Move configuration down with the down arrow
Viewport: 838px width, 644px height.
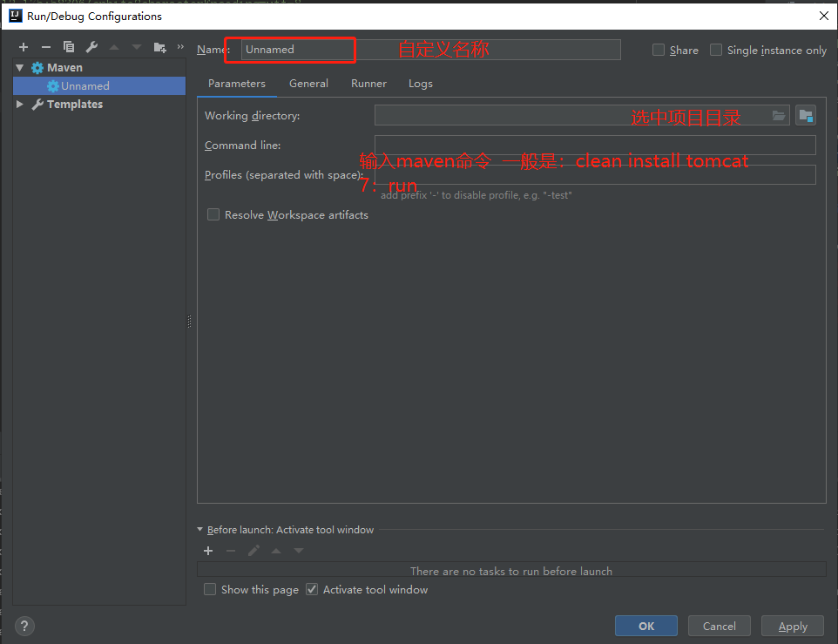pyautogui.click(x=136, y=47)
